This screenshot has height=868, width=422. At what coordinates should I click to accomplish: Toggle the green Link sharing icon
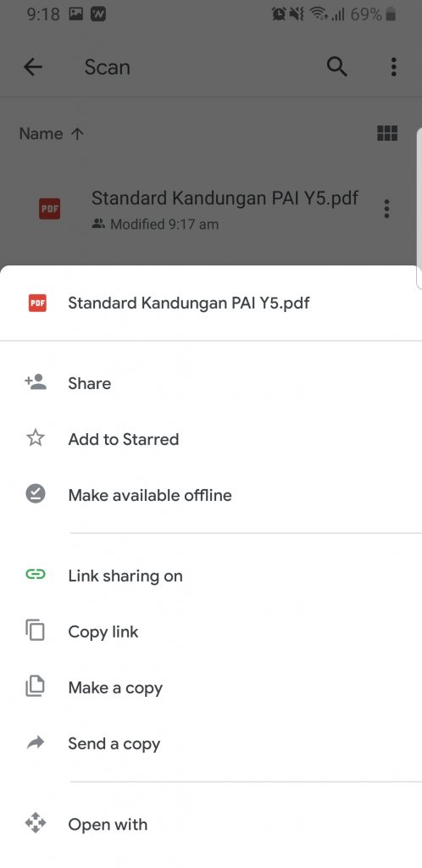click(x=36, y=575)
